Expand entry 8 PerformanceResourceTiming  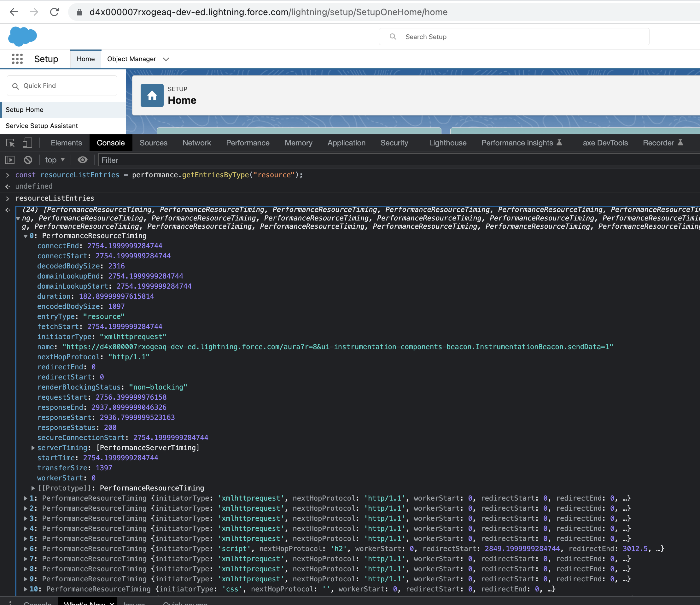coord(25,569)
